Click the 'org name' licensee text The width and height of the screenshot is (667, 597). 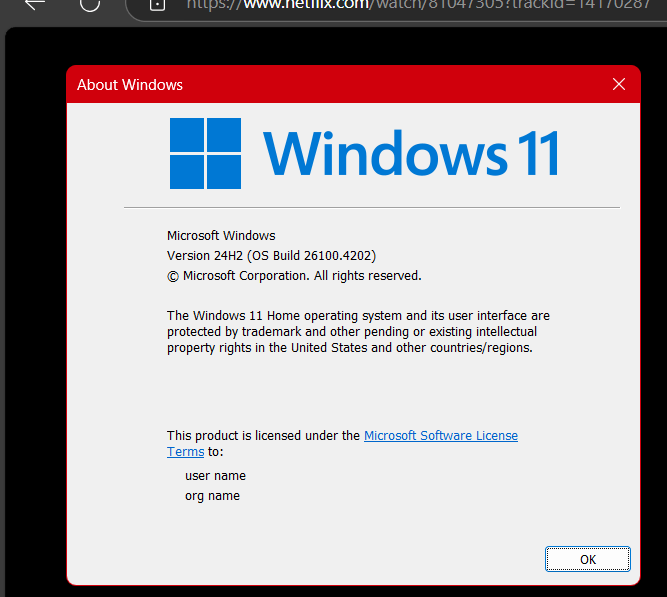pyautogui.click(x=212, y=496)
